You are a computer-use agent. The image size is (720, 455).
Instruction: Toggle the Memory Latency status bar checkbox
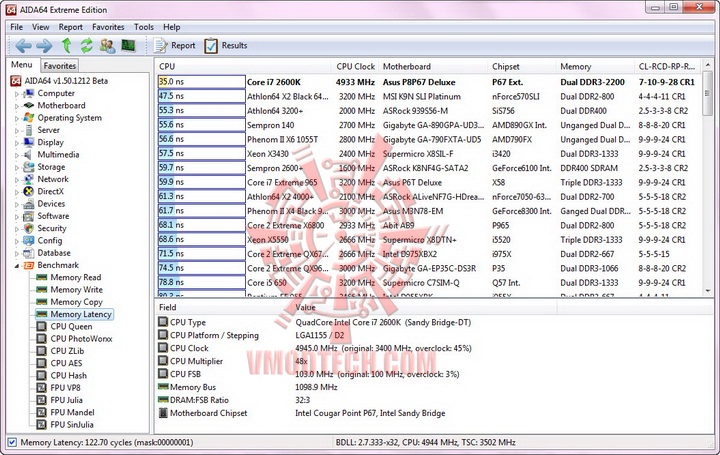click(x=12, y=443)
